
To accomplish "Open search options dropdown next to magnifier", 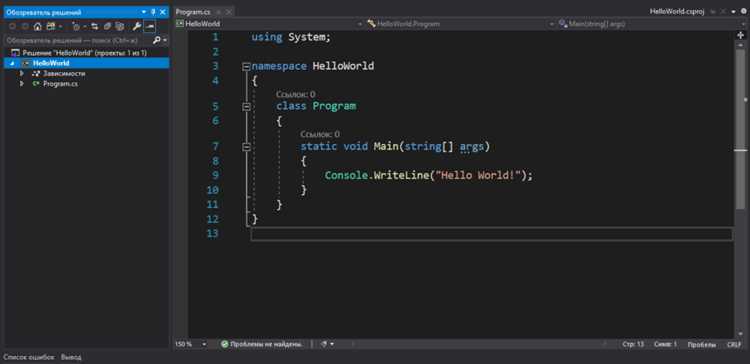I will click(x=165, y=40).
